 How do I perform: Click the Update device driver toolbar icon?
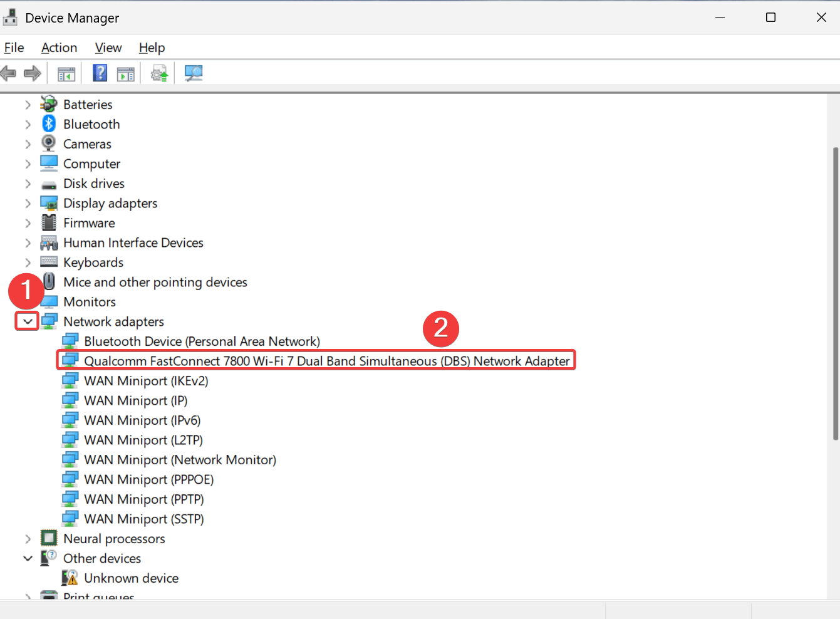click(160, 74)
